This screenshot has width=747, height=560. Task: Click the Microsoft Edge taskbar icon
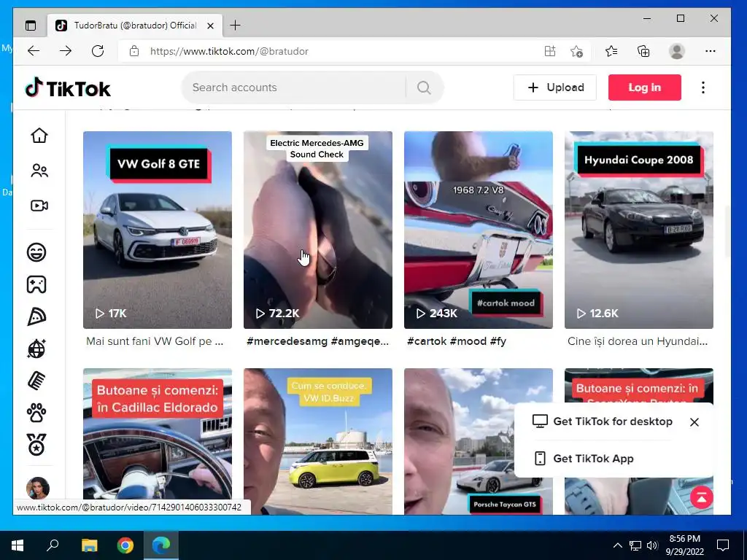point(161,545)
